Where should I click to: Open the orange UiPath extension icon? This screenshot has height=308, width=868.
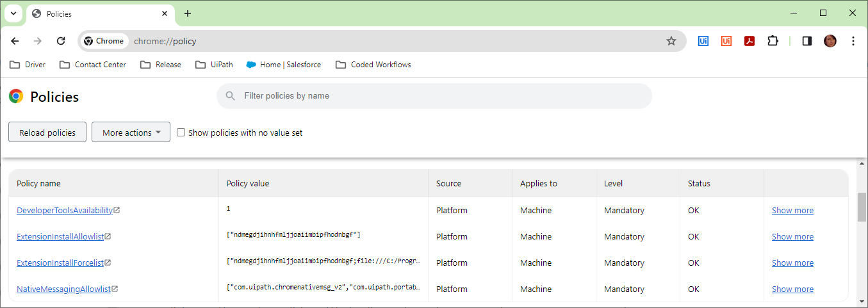pos(726,41)
